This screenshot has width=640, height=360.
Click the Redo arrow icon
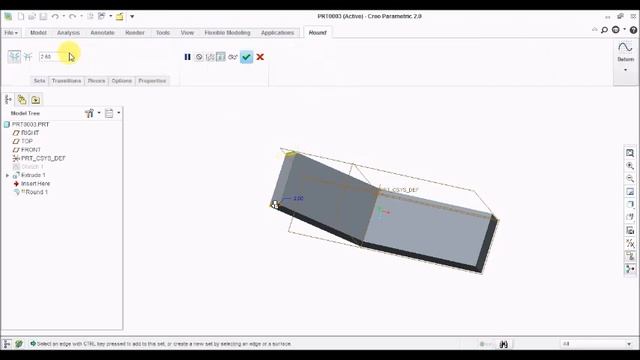pyautogui.click(x=72, y=16)
